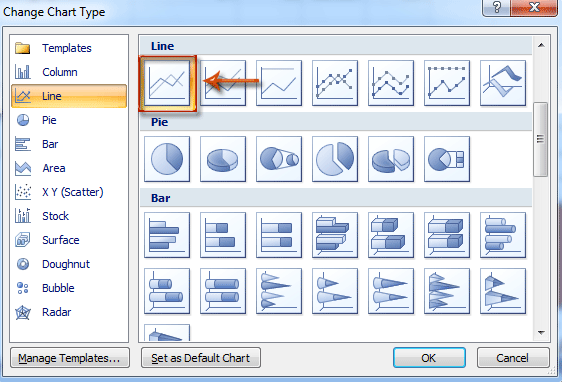Select Pie of Pie chart type
This screenshot has width=562, height=382.
[x=279, y=159]
